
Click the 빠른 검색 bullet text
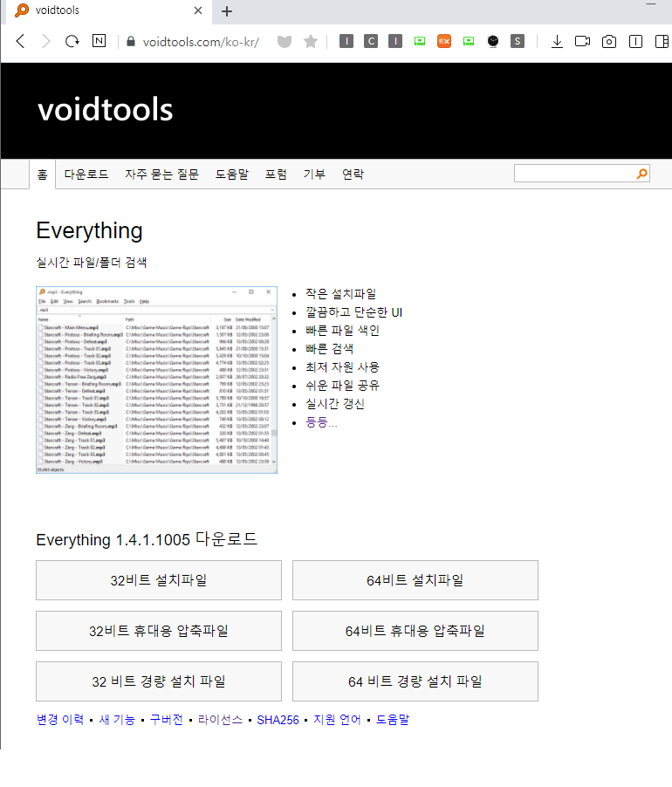[329, 348]
